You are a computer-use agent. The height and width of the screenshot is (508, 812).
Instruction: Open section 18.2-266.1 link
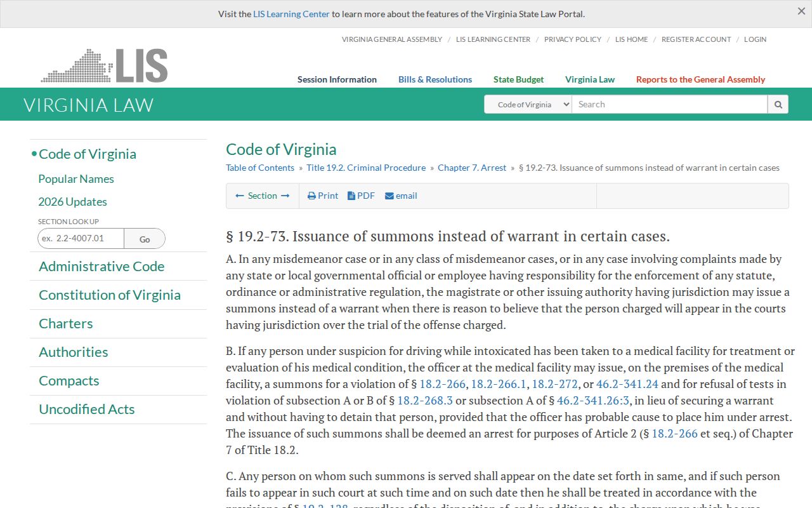click(x=499, y=384)
